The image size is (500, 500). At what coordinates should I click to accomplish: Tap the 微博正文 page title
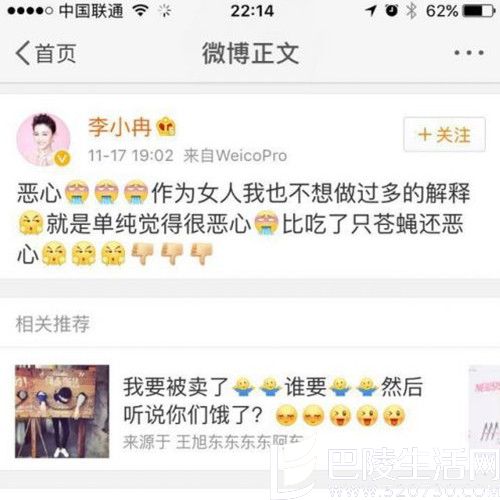251,53
